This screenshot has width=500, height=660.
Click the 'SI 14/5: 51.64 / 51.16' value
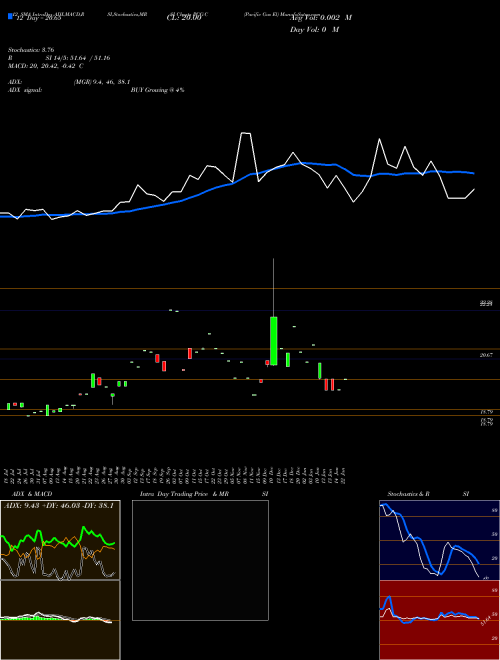pos(78,58)
